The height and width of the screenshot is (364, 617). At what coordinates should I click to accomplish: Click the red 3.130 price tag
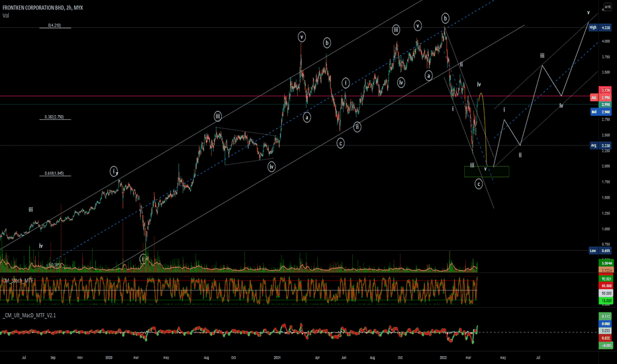(605, 90)
